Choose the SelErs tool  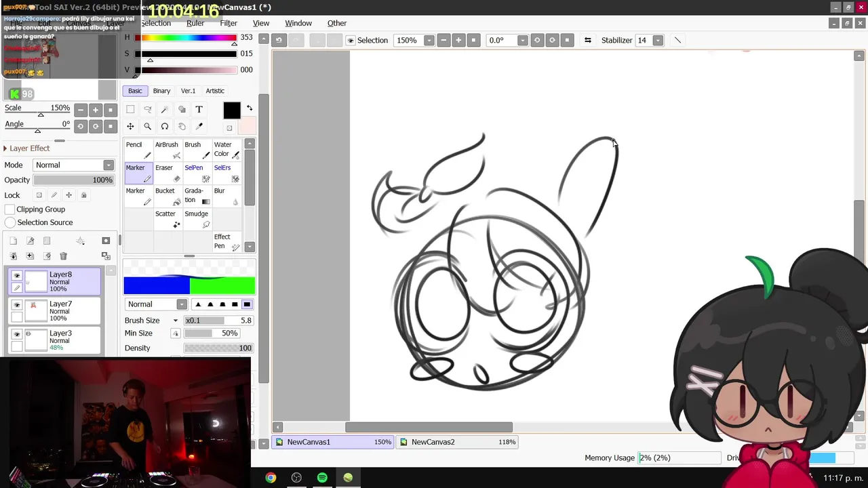[x=226, y=173]
